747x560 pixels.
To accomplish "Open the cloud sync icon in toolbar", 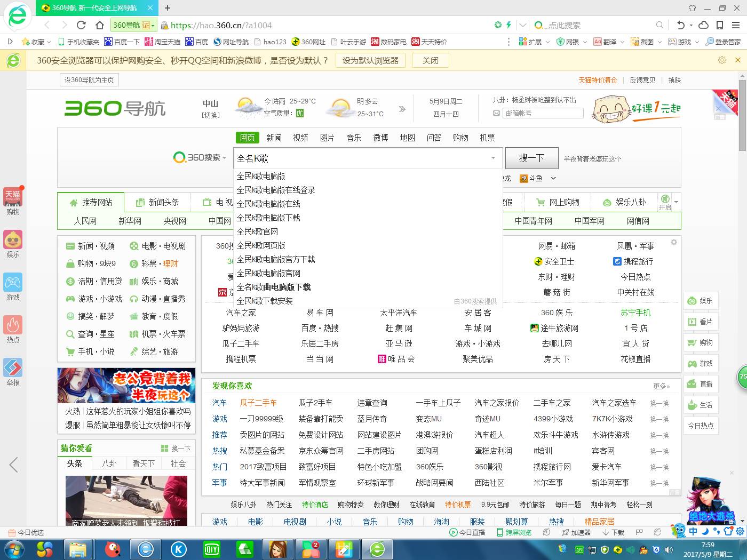I will click(704, 25).
